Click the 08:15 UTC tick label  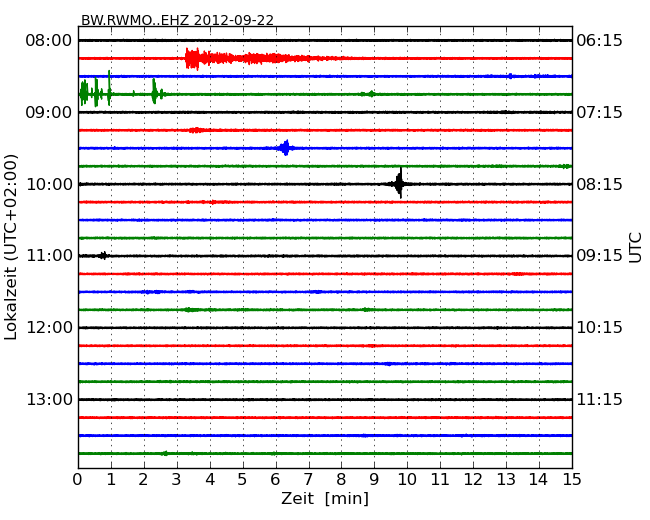coord(599,184)
